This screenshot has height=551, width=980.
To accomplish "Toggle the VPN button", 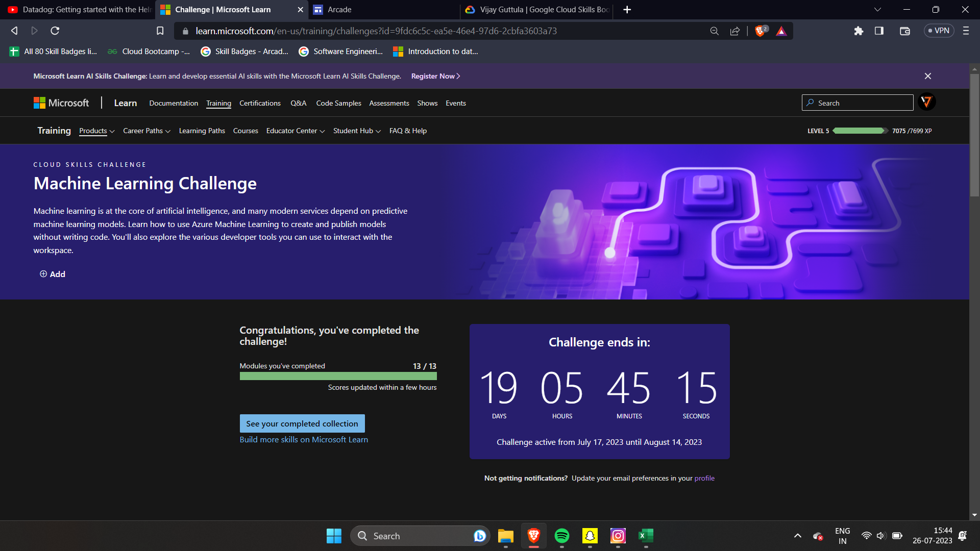I will 939,31.
